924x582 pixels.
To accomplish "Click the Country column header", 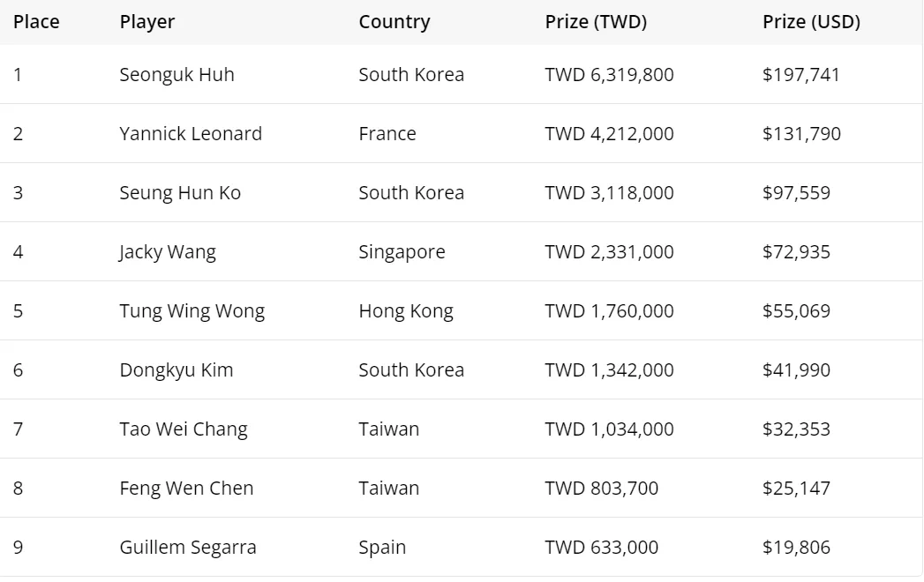I will click(394, 22).
